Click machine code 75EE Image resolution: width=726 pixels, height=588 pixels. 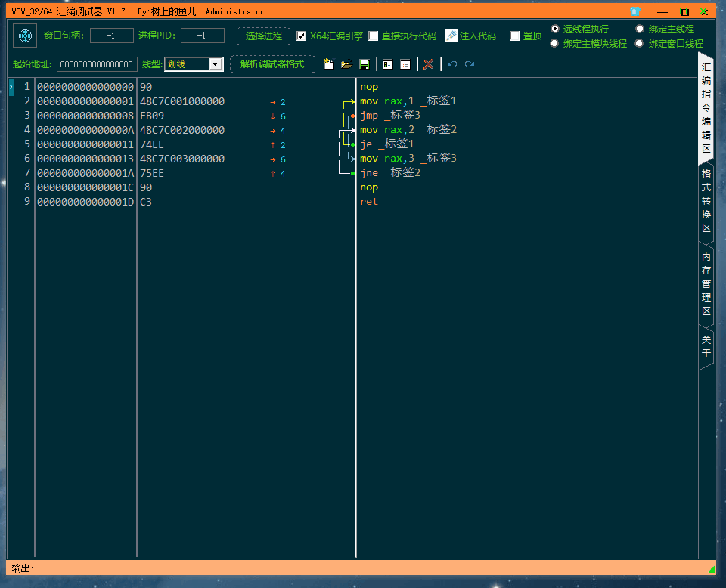152,173
